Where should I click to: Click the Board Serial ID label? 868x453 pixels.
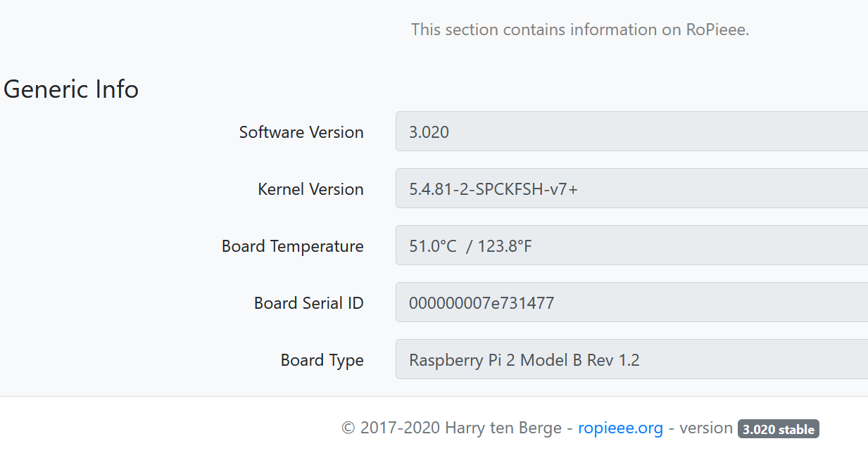point(308,303)
